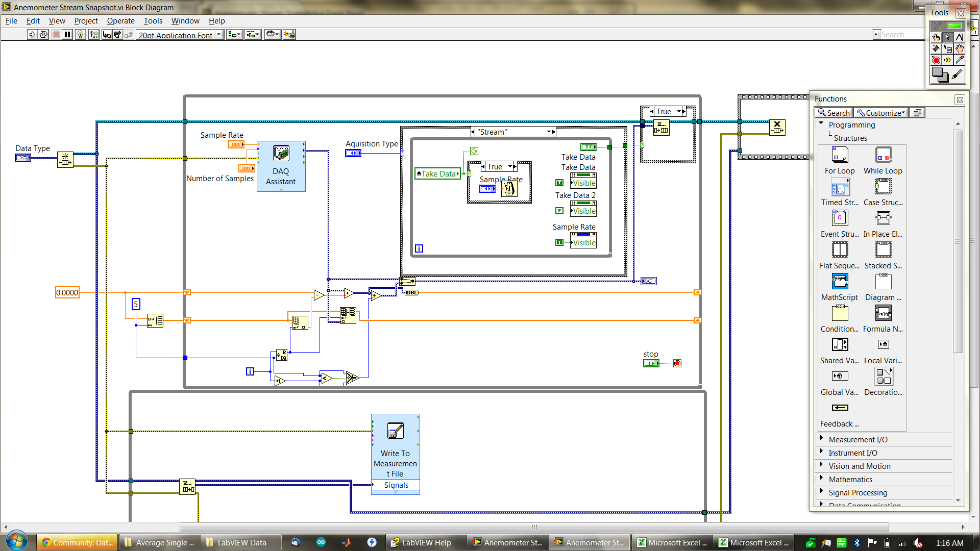Open the File menu
The width and height of the screenshot is (980, 551).
11,21
